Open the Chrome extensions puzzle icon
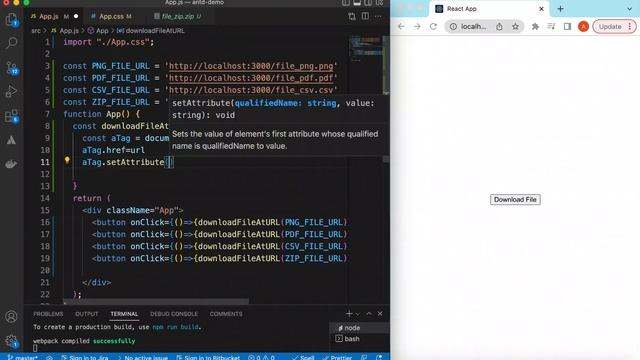Screen dimensions: 640x360 (535, 27)
